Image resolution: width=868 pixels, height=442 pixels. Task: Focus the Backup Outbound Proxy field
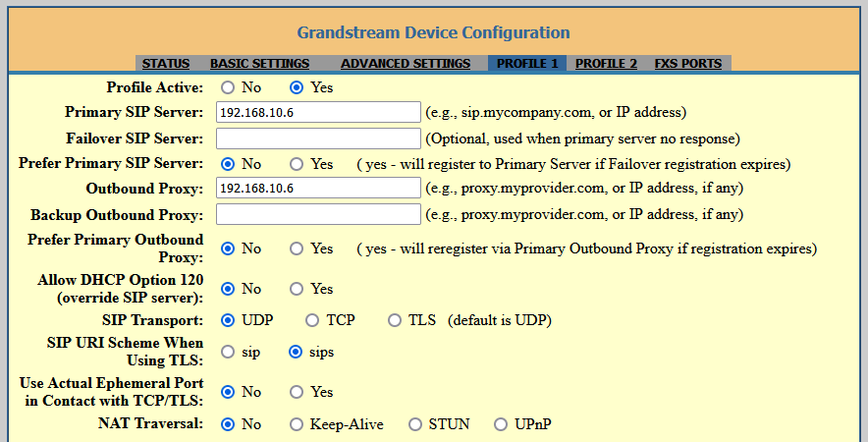(317, 214)
